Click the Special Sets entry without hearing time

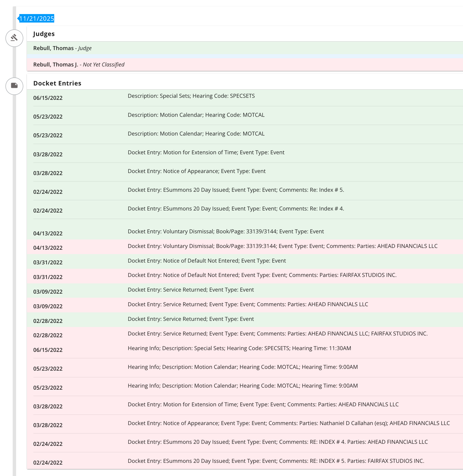191,96
